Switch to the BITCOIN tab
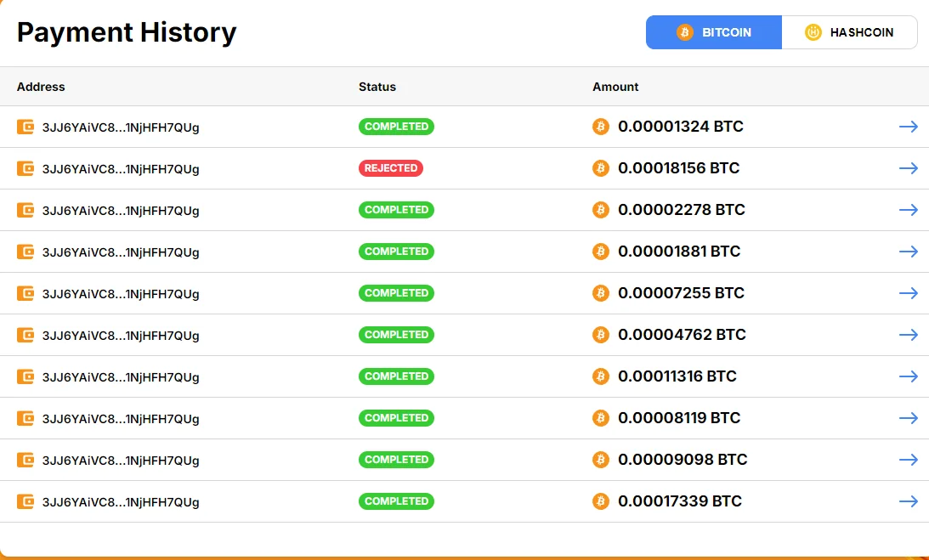This screenshot has height=560, width=929. (x=714, y=32)
